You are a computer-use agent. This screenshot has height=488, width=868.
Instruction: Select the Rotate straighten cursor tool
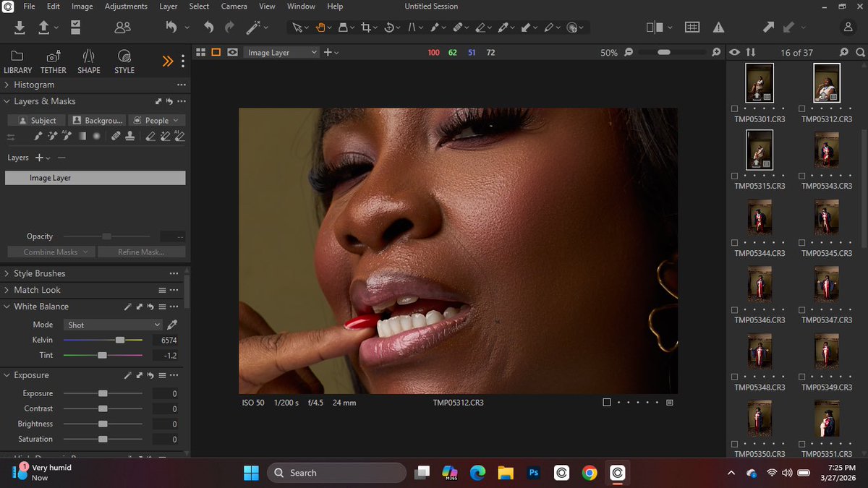click(x=389, y=27)
